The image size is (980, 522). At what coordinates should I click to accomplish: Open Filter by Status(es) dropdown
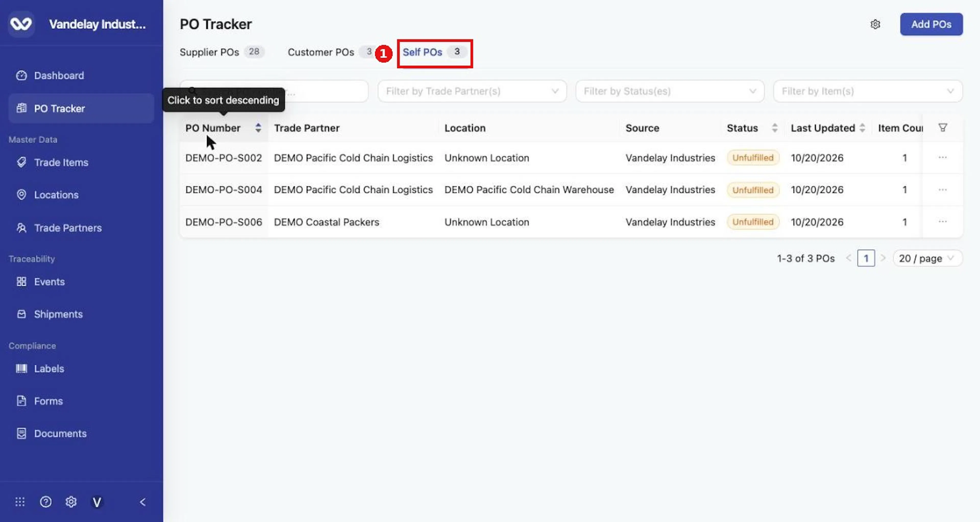(x=670, y=91)
